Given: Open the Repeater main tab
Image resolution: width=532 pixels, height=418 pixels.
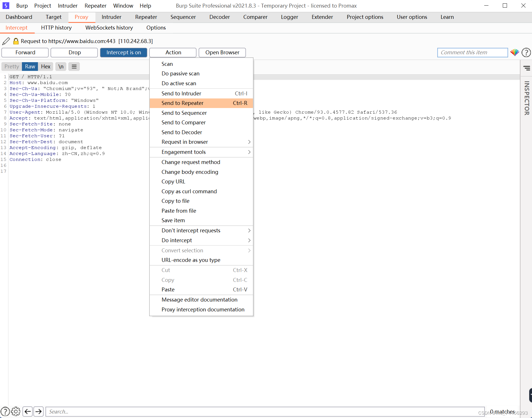Looking at the screenshot, I should 146,17.
